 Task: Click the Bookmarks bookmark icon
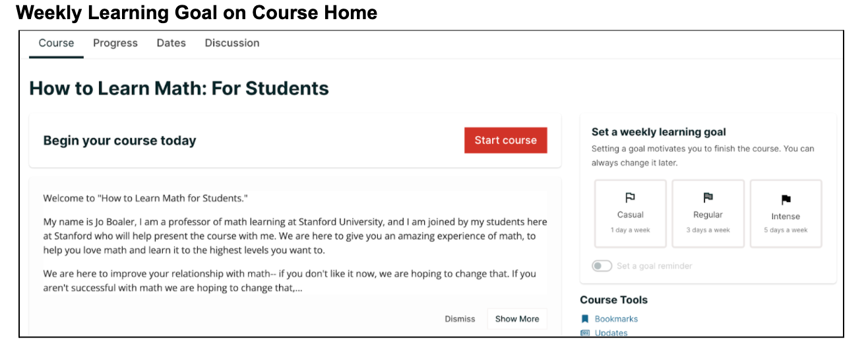[585, 319]
